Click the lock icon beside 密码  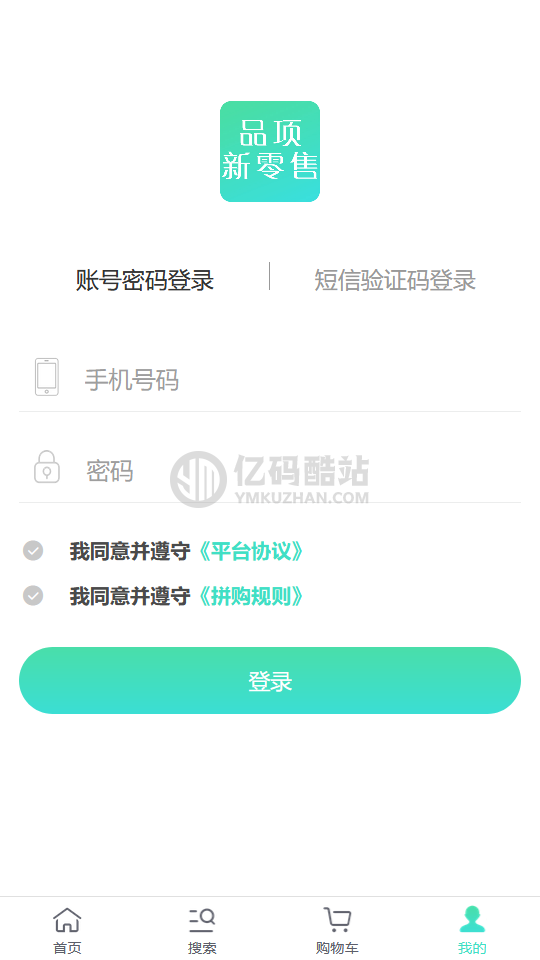(47, 467)
